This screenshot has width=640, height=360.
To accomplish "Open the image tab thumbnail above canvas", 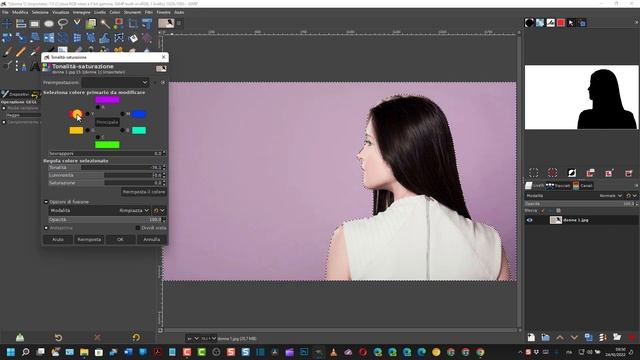I will click(x=166, y=23).
